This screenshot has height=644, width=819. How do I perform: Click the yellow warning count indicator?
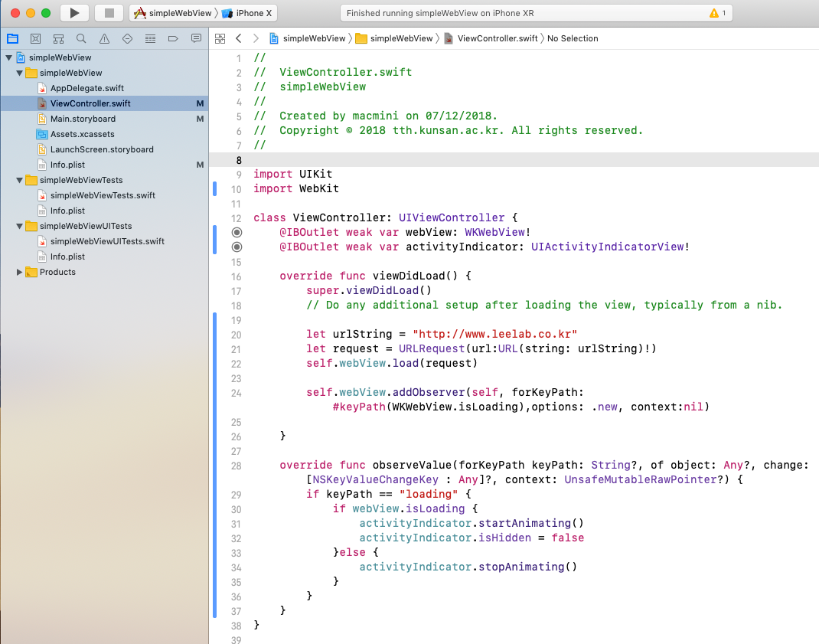[718, 13]
